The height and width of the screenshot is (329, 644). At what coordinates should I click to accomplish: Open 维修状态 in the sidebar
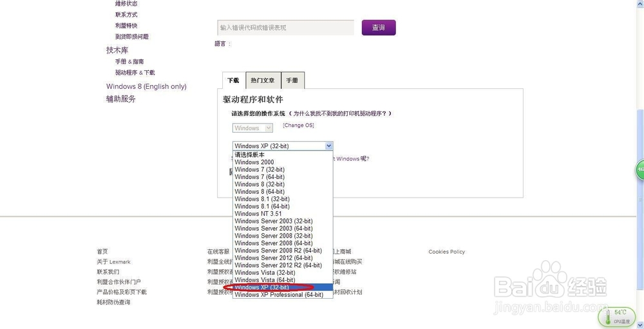[126, 4]
